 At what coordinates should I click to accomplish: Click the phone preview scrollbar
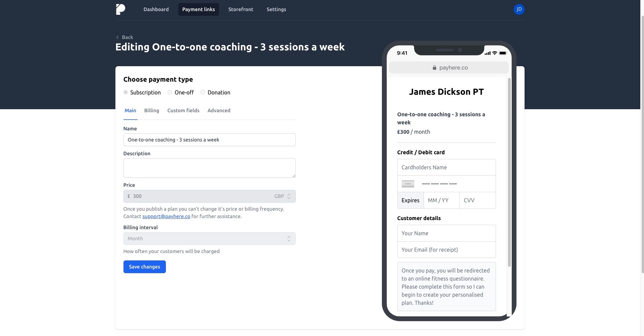point(509,172)
